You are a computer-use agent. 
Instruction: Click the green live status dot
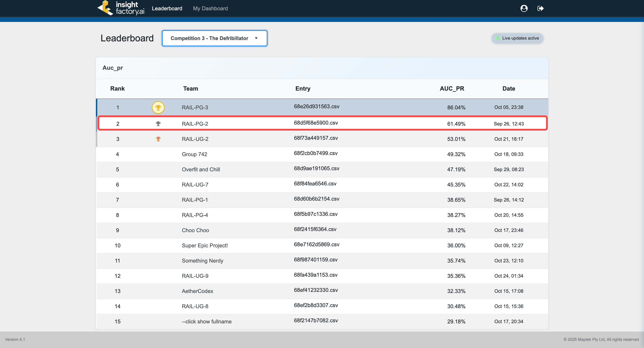[498, 38]
